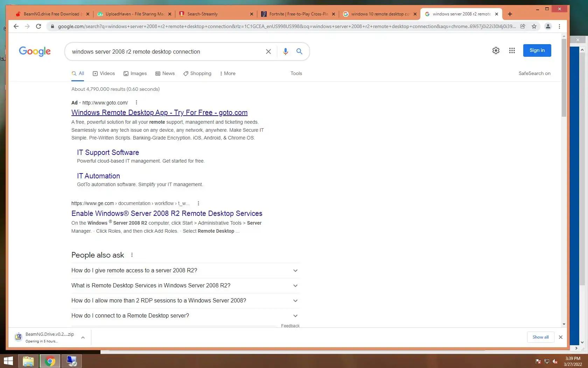Open the search Tools options
588x368 pixels.
point(296,74)
